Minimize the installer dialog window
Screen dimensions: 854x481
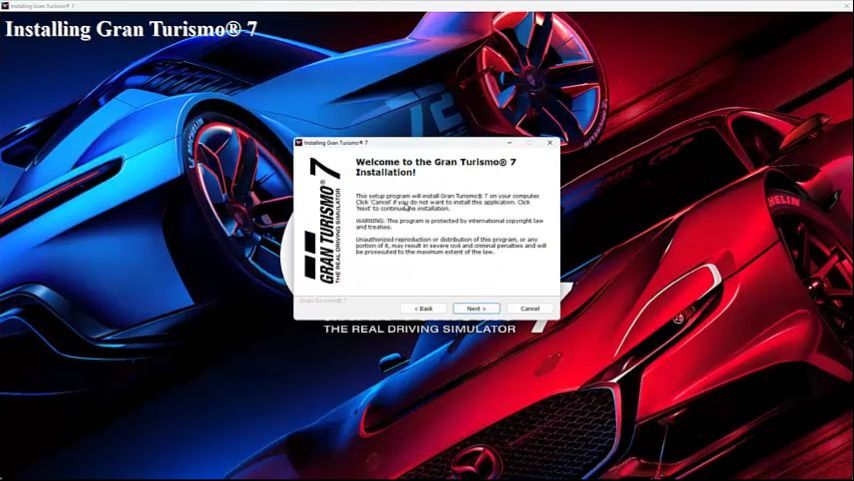point(510,142)
